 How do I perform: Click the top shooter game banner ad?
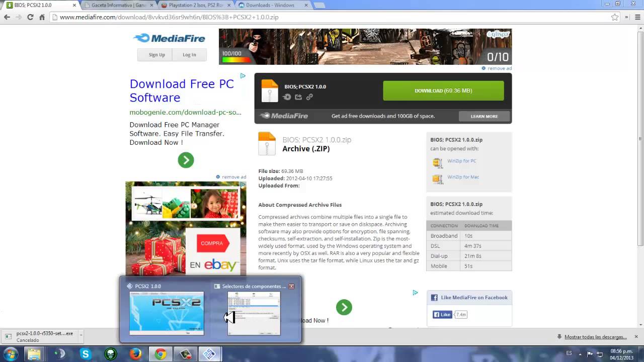[365, 46]
